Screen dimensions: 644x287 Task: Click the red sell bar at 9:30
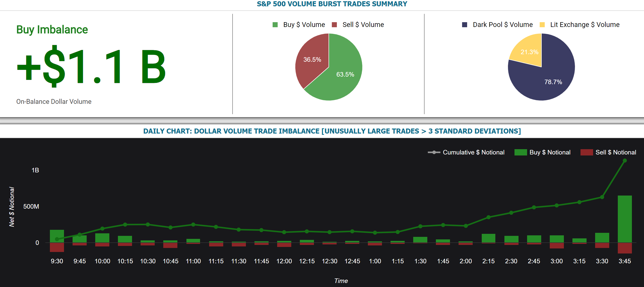[57, 247]
